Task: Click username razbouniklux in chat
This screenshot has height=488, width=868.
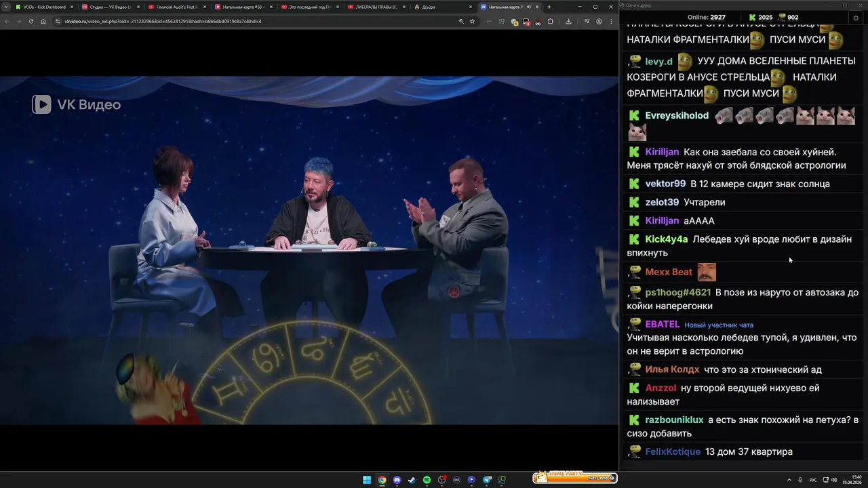Action: coord(674,420)
